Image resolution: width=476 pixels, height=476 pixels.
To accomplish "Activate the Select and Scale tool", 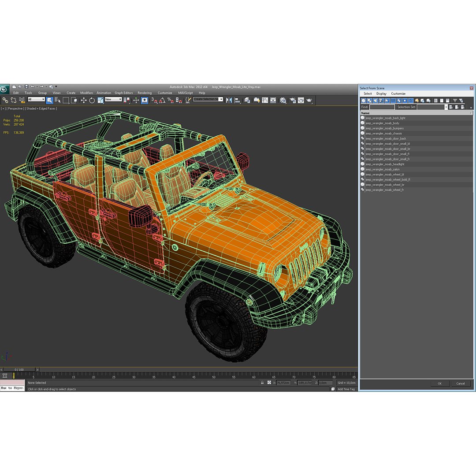I will click(x=100, y=100).
